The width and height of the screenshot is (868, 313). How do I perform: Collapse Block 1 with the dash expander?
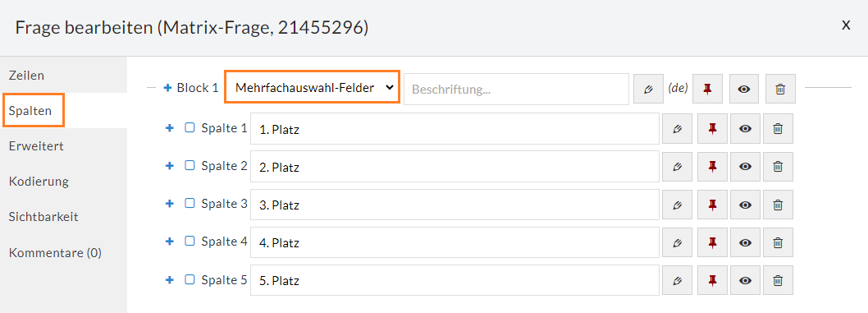[151, 88]
